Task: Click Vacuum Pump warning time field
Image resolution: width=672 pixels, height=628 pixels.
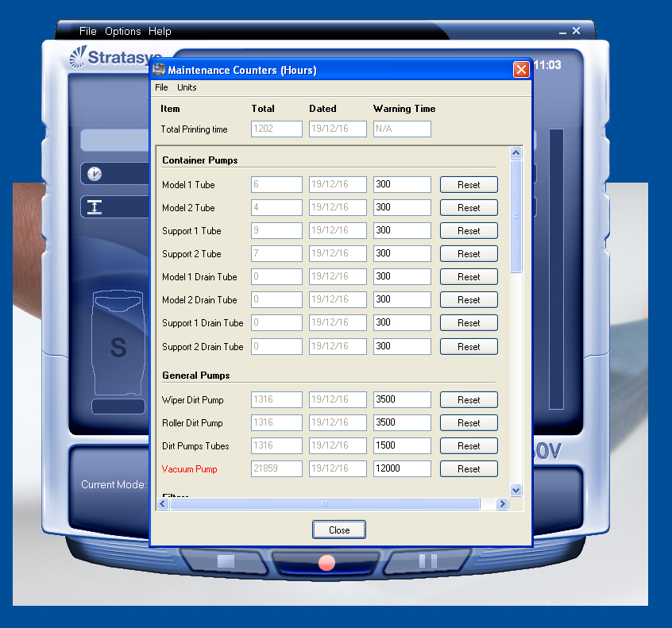Action: (x=402, y=469)
